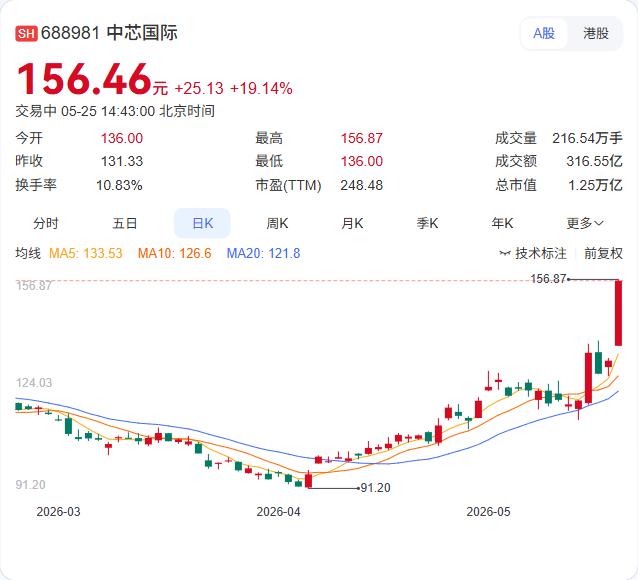The height and width of the screenshot is (580, 638).
Task: Click the 124.03 y-axis price label
Action: click(34, 383)
